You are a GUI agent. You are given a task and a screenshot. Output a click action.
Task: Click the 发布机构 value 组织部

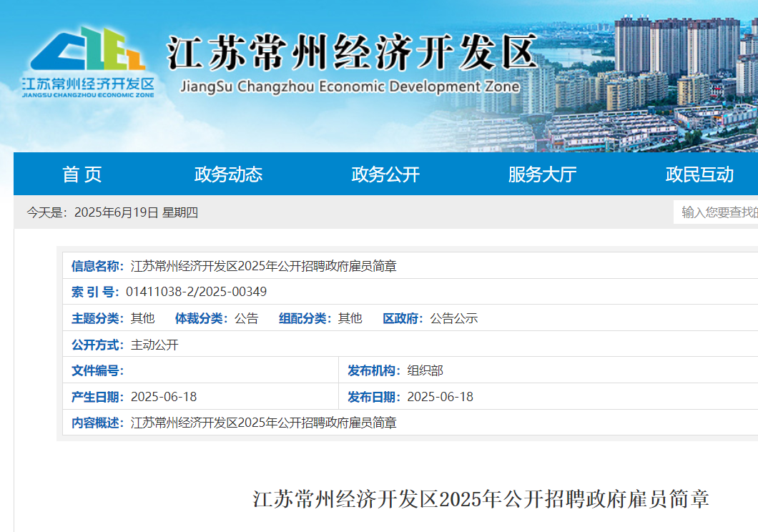425,370
